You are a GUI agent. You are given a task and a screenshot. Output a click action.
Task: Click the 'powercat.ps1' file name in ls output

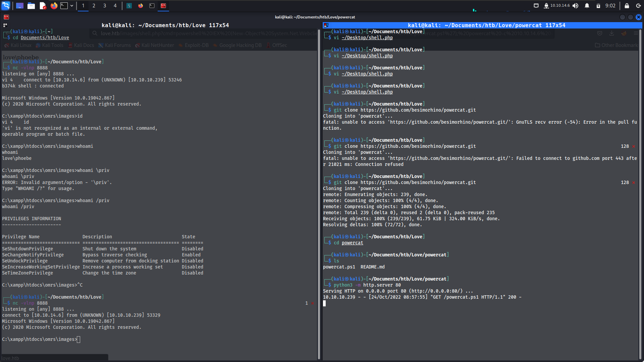(x=339, y=267)
